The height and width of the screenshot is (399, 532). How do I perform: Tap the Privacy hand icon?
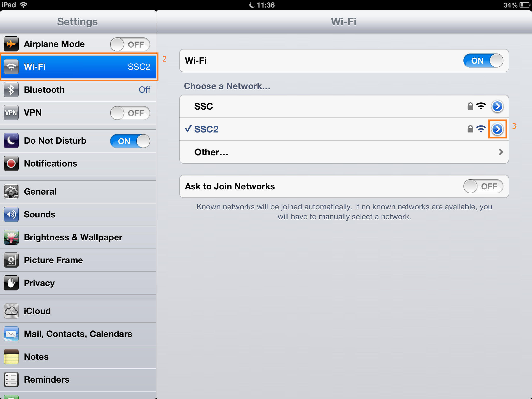coord(11,283)
